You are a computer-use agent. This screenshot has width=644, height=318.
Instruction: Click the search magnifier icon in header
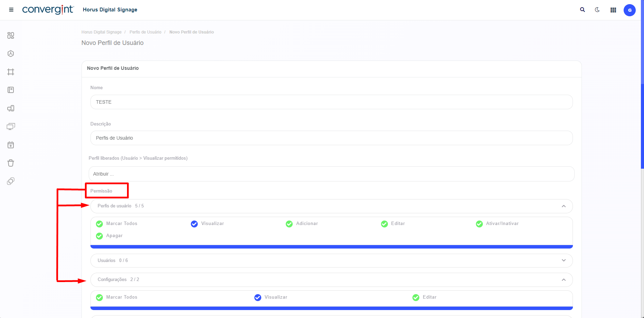click(x=582, y=10)
